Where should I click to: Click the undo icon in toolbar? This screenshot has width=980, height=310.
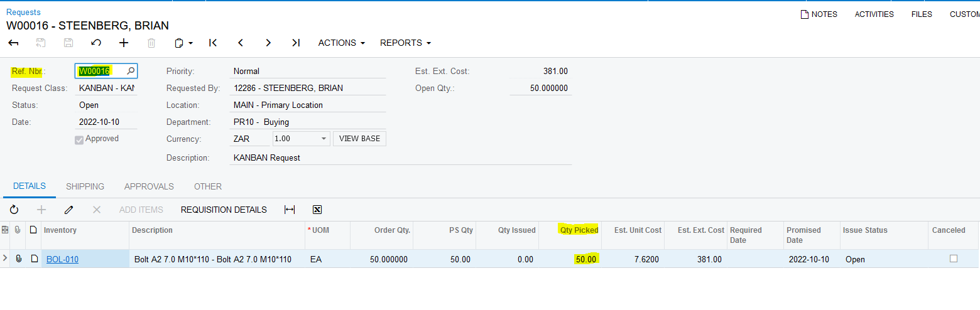[x=96, y=43]
